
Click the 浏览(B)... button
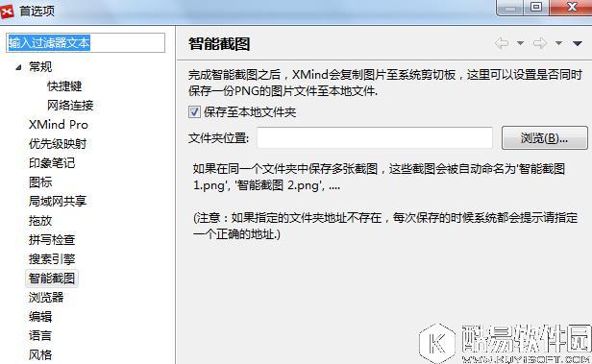pos(544,138)
